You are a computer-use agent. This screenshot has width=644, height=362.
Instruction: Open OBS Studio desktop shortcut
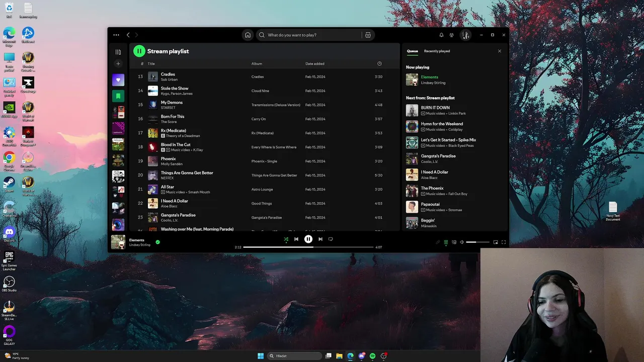tap(9, 284)
